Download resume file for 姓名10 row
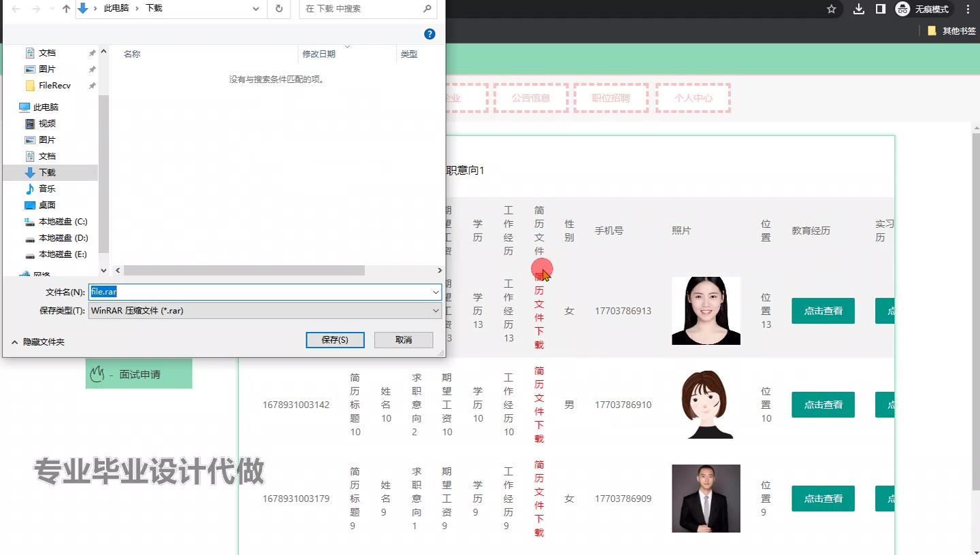The image size is (980, 555). pos(539,405)
